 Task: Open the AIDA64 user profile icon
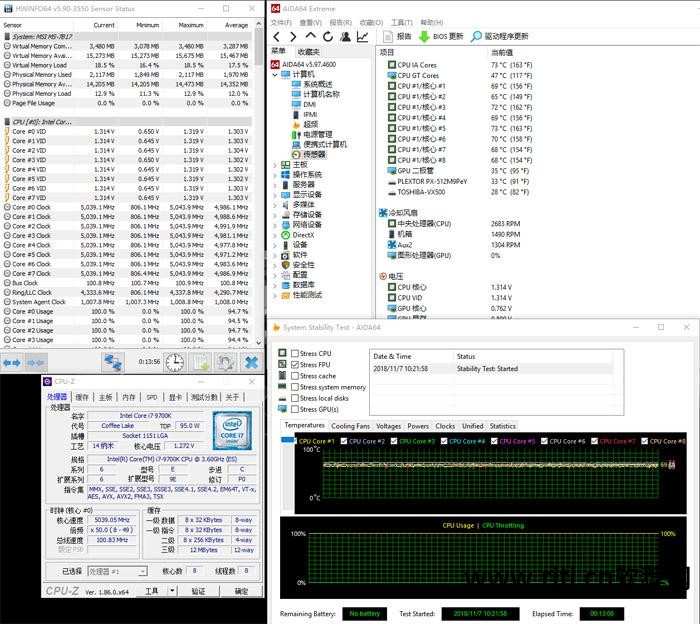(345, 37)
